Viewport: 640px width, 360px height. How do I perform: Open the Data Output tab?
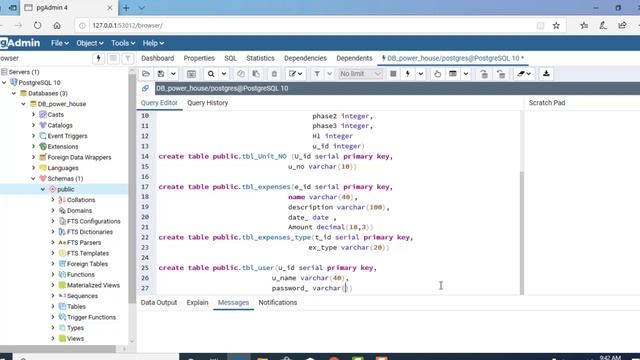coord(159,302)
